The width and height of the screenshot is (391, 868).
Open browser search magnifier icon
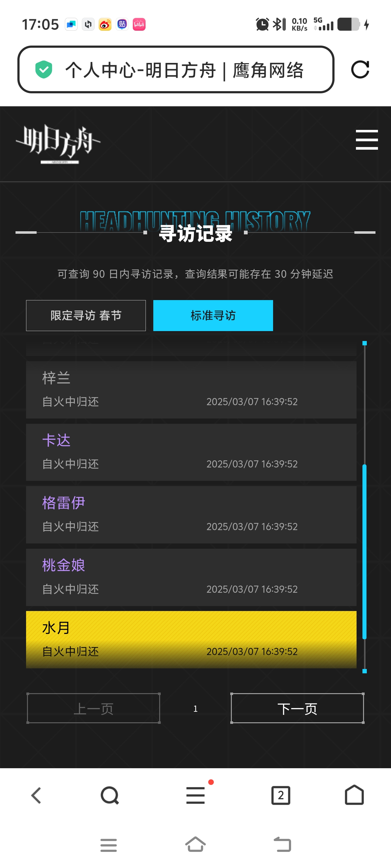tap(110, 795)
